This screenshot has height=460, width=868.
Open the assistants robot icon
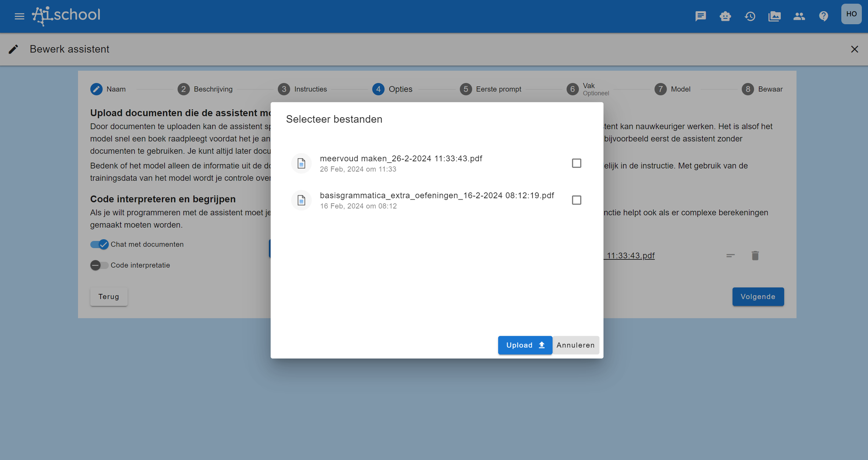(x=725, y=16)
